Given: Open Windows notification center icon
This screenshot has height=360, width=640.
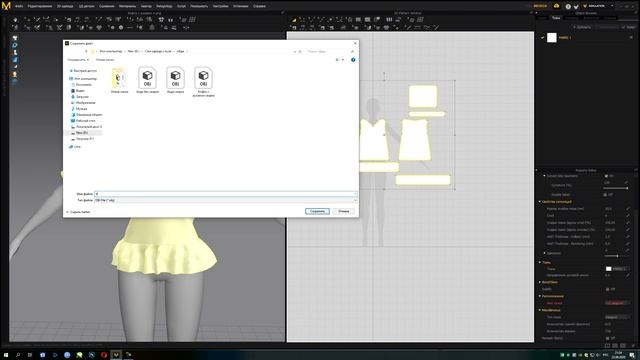Looking at the screenshot, I should coord(632,355).
